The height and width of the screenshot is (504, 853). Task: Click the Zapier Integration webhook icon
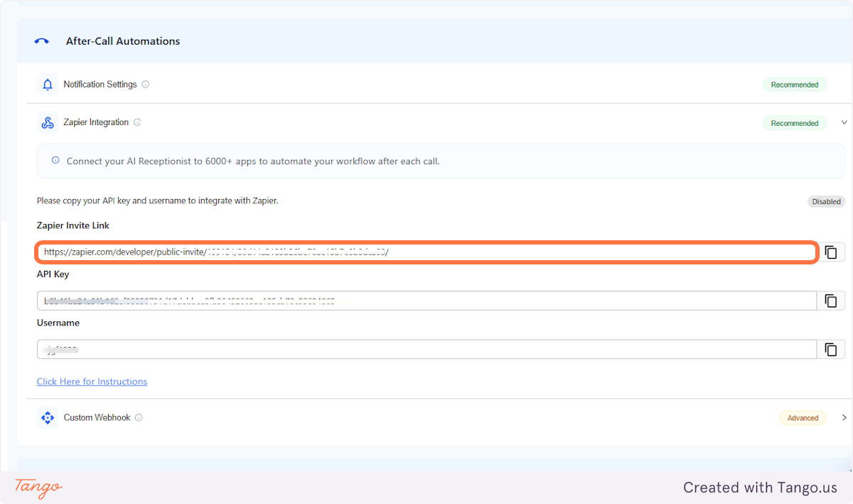[48, 122]
